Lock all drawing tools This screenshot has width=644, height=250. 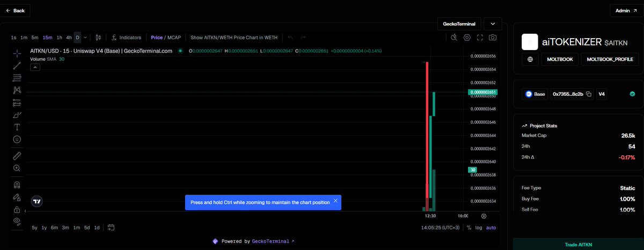pos(17,209)
